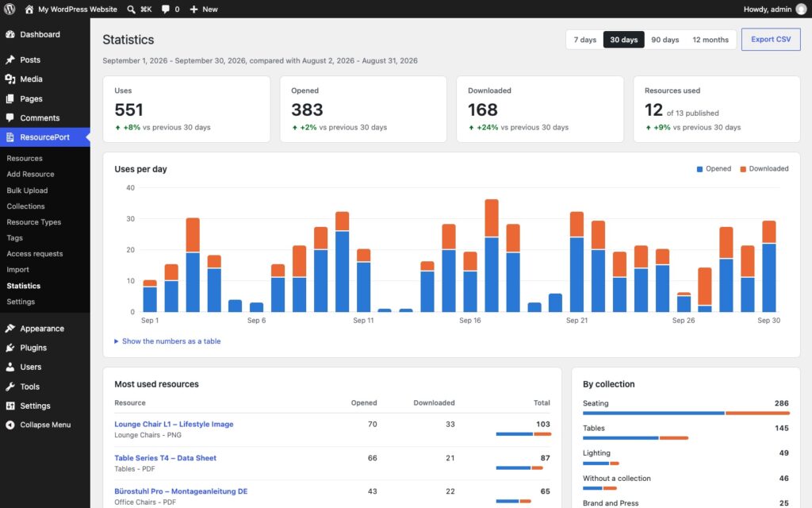The height and width of the screenshot is (508, 812).
Task: Click the Posts pushpin icon
Action: tap(10, 60)
